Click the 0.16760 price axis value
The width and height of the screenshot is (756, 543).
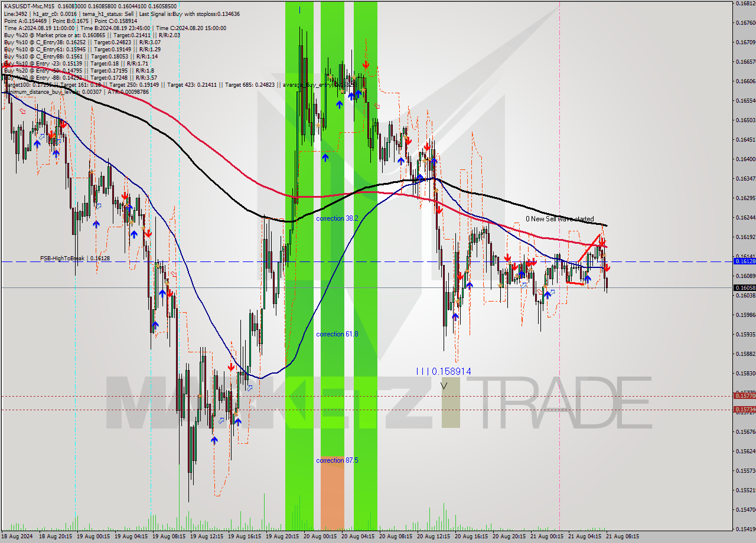(745, 22)
